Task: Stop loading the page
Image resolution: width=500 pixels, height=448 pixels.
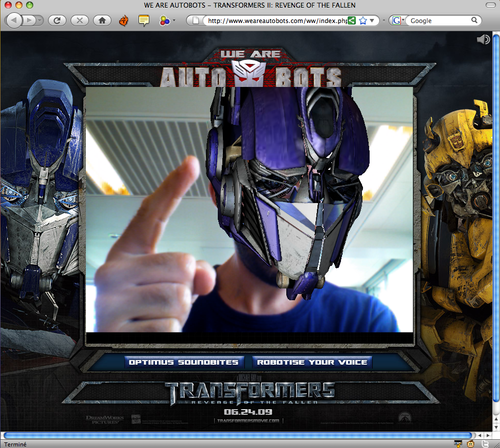Action: click(80, 21)
